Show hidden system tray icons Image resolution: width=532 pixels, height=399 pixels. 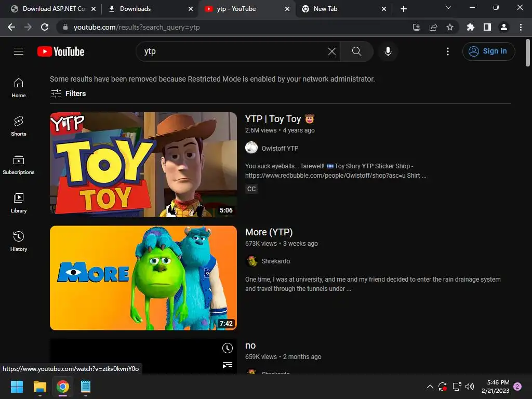point(430,387)
